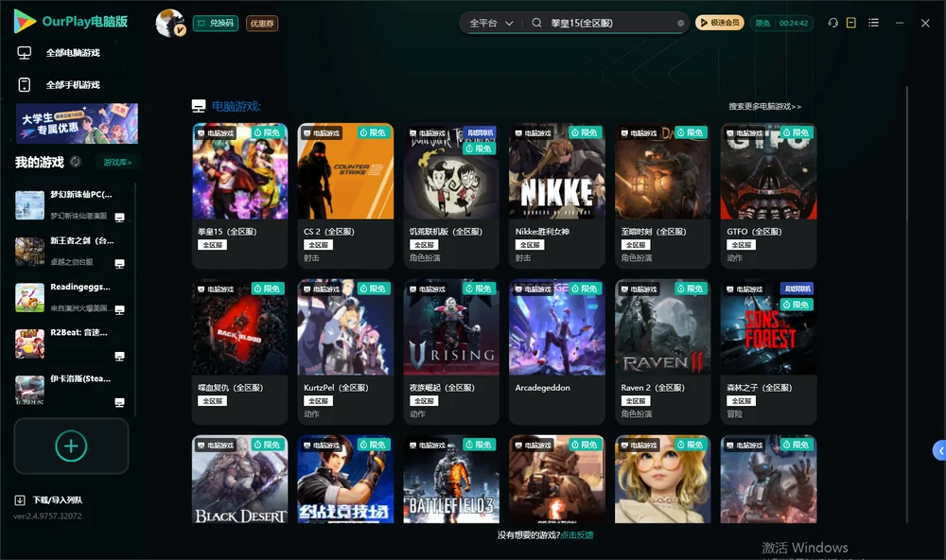Open customer service headset icon
Viewport: 946px width, 560px height.
833,23
